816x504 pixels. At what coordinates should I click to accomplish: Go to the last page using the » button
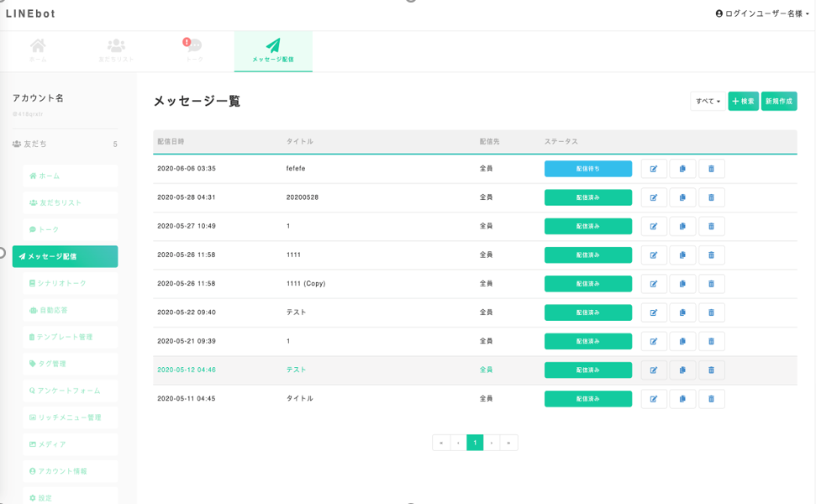click(x=508, y=443)
